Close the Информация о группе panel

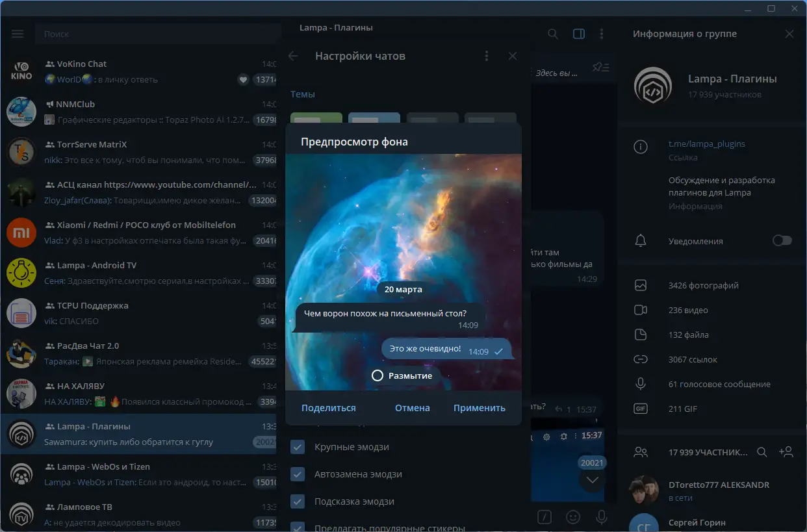789,34
